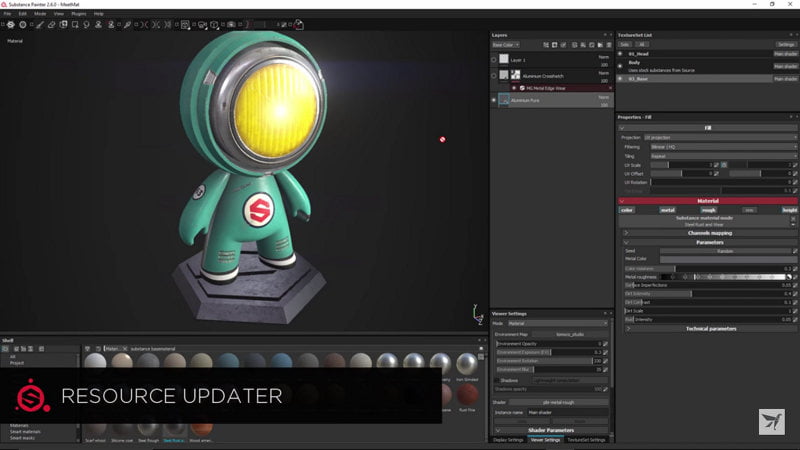Toggle visibility of 01_Head texture set
The image size is (800, 450).
[620, 54]
